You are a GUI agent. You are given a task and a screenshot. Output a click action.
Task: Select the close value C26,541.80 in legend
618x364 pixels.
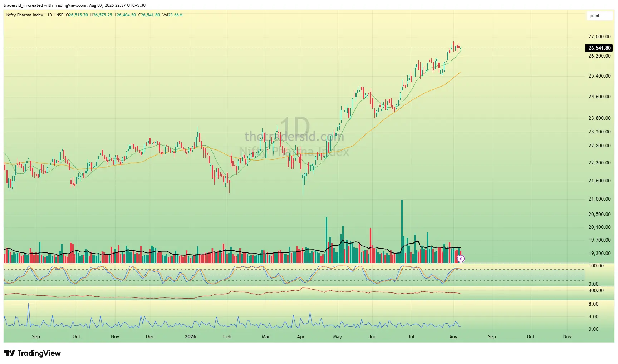(x=149, y=15)
